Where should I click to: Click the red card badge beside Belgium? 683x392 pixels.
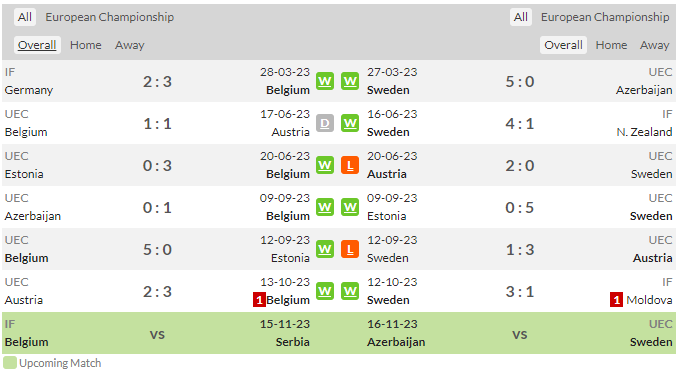pyautogui.click(x=259, y=300)
